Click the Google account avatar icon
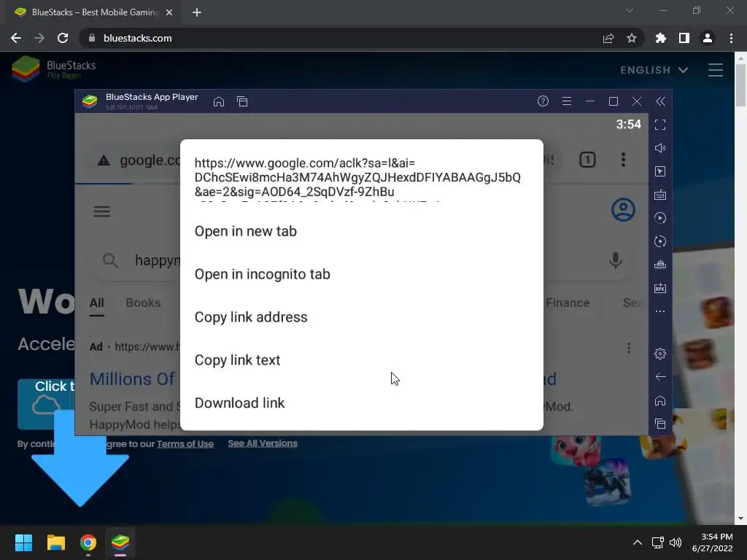The width and height of the screenshot is (747, 560). pyautogui.click(x=623, y=210)
